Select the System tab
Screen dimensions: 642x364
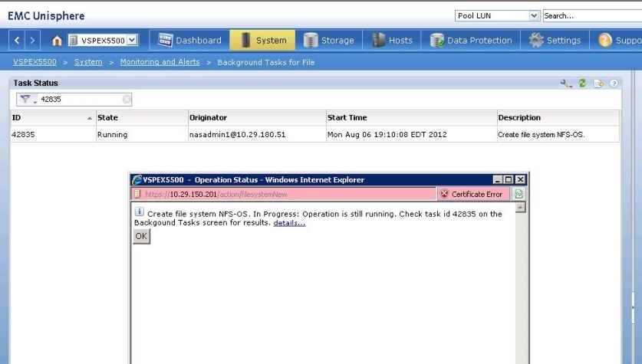coord(262,40)
